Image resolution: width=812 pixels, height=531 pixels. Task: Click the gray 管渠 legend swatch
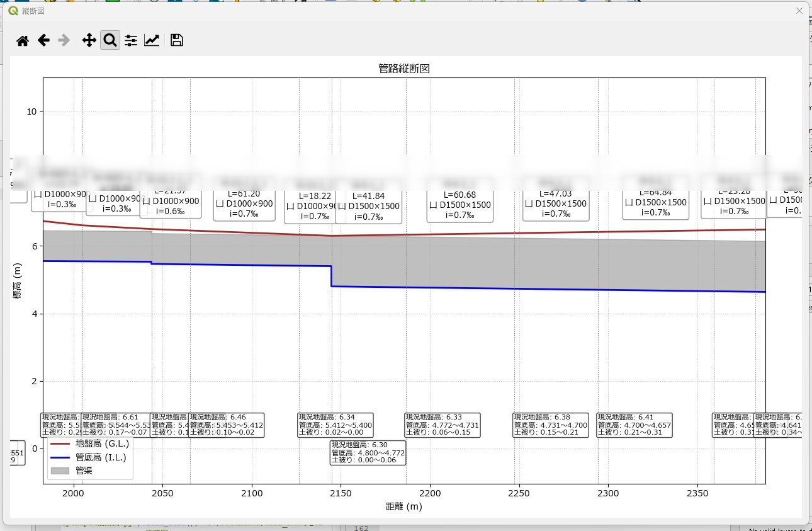click(x=59, y=471)
